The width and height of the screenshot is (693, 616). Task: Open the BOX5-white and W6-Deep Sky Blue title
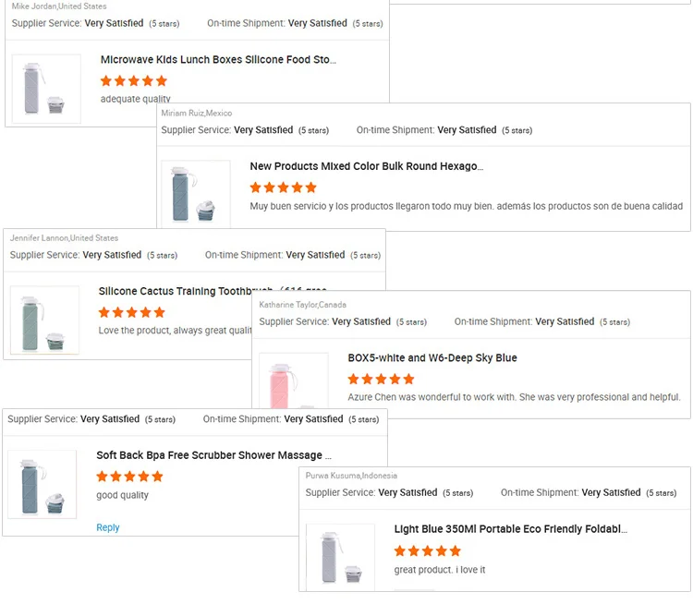click(x=432, y=358)
